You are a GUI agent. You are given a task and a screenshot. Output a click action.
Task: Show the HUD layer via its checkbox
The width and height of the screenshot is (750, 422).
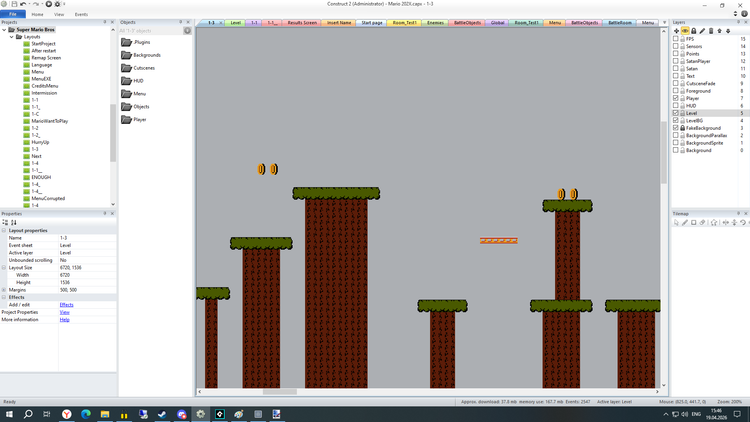[676, 106]
